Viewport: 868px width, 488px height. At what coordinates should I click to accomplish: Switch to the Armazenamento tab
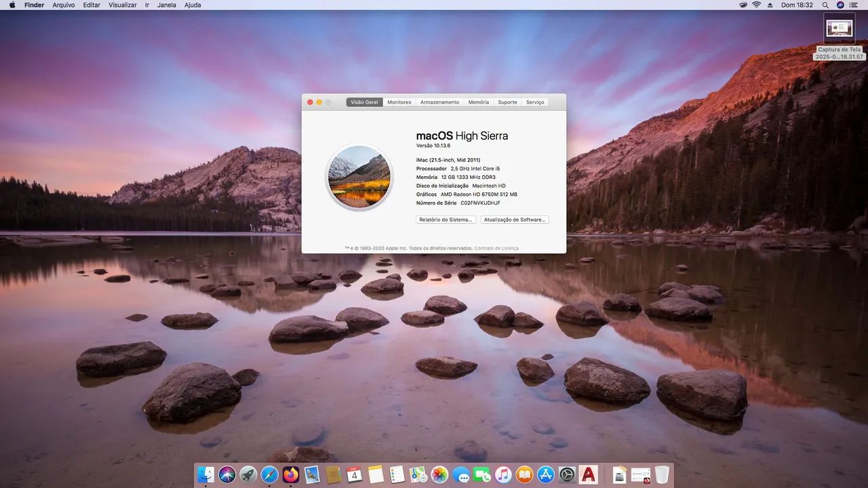pos(439,102)
